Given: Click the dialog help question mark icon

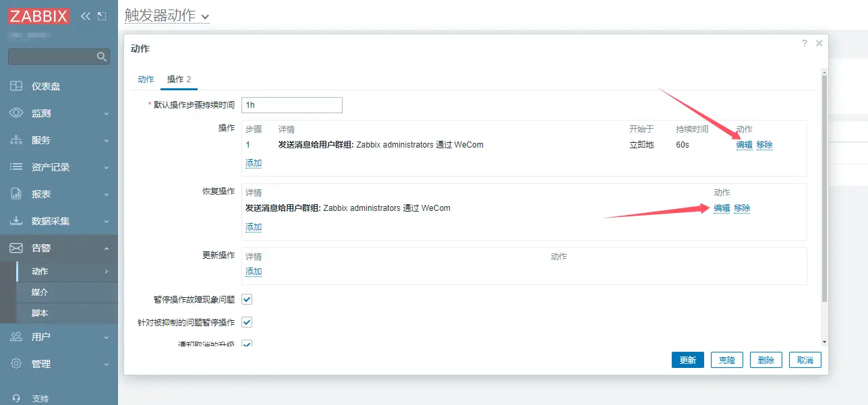Looking at the screenshot, I should (x=804, y=43).
